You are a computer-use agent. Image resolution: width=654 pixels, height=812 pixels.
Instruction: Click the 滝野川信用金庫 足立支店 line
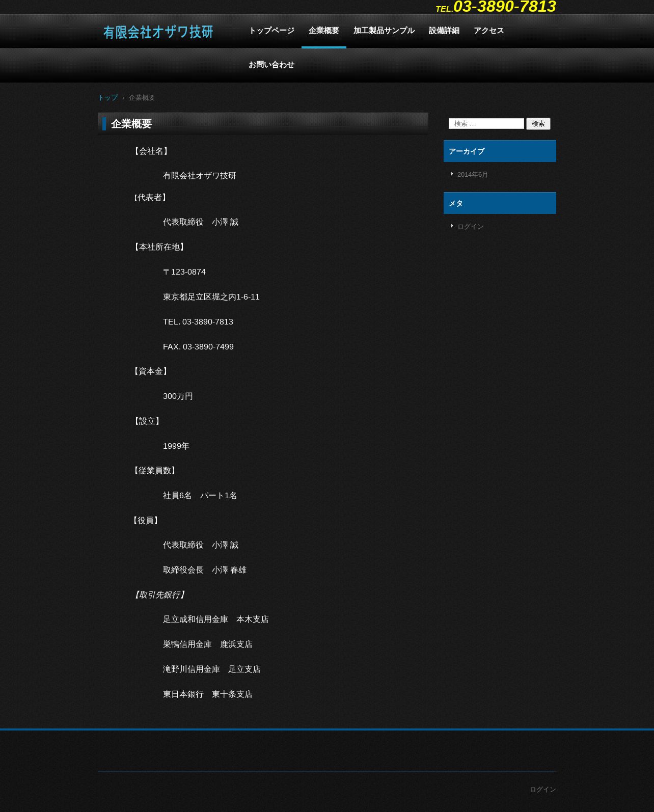coord(212,669)
